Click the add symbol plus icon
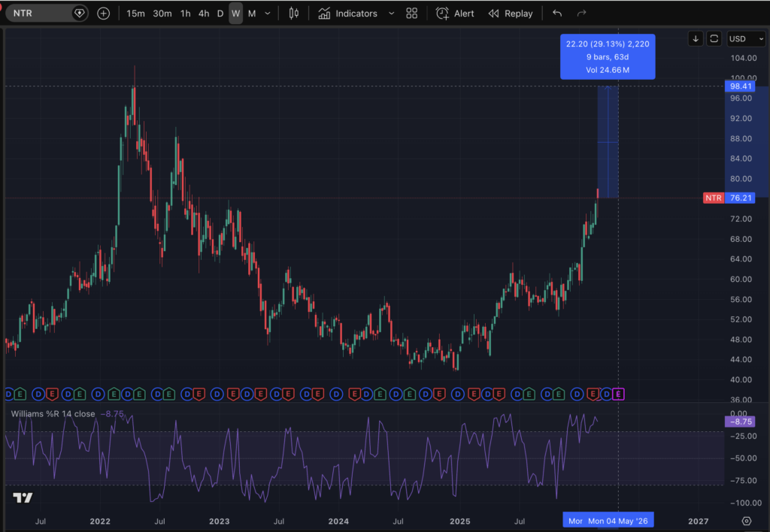 pos(103,14)
